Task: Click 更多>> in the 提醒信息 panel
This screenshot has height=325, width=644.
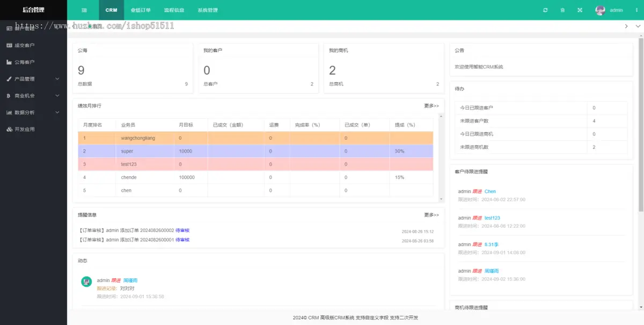Action: 431,215
